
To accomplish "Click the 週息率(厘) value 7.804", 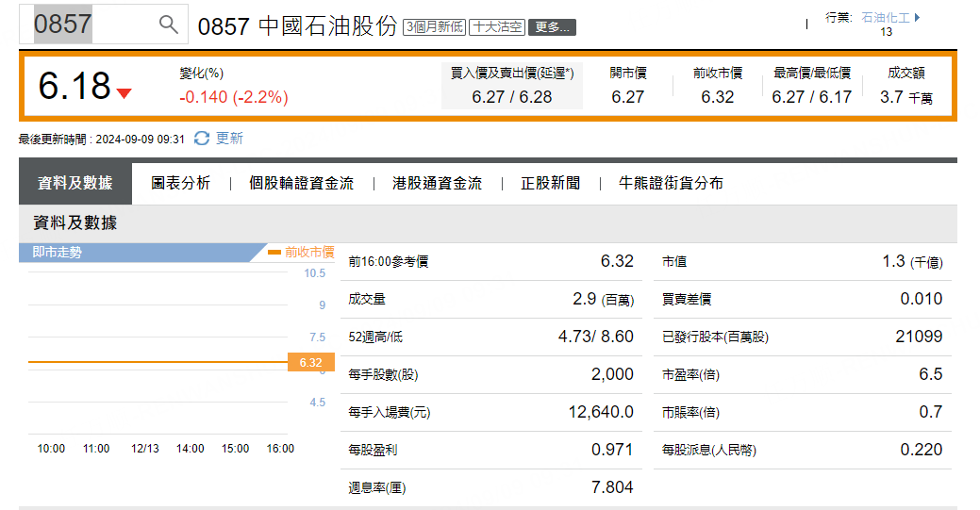I will point(612,486).
